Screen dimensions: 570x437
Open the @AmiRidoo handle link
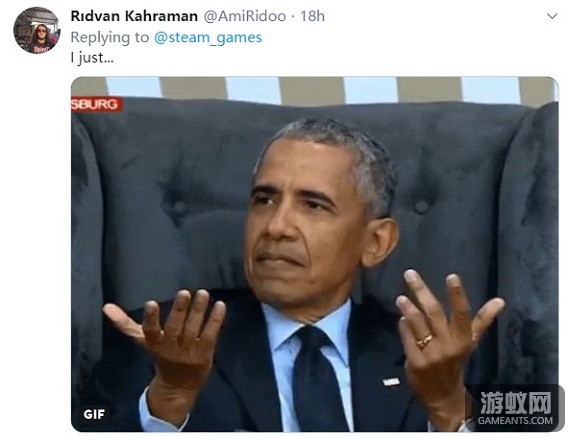pos(245,16)
